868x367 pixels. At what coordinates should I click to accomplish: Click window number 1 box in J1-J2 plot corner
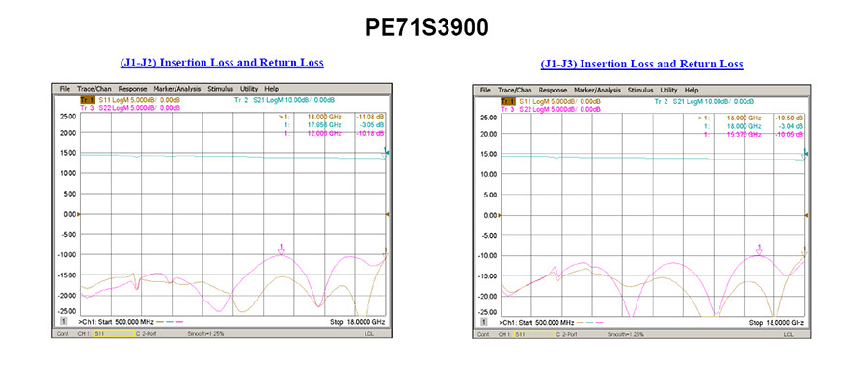pyautogui.click(x=63, y=321)
